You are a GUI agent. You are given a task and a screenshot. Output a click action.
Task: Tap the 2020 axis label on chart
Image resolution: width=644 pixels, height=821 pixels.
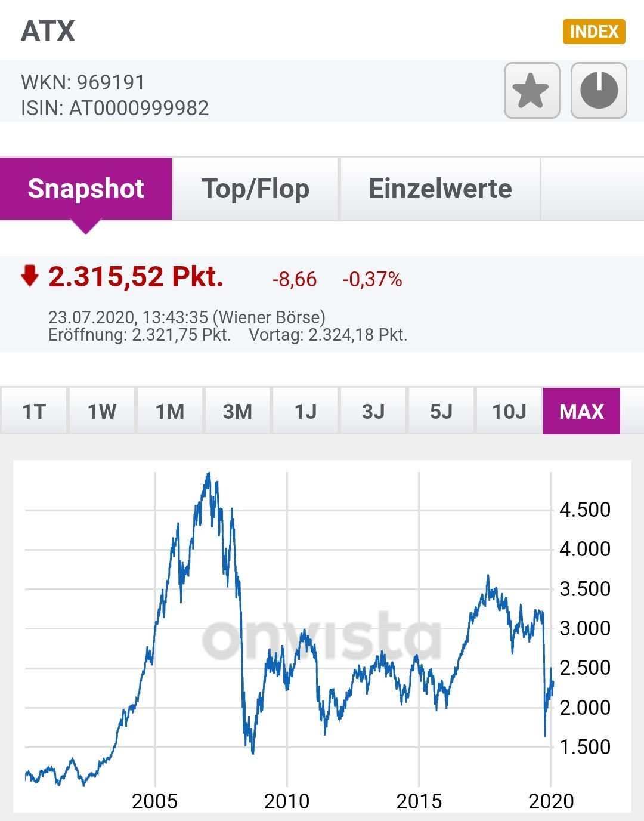pyautogui.click(x=551, y=801)
